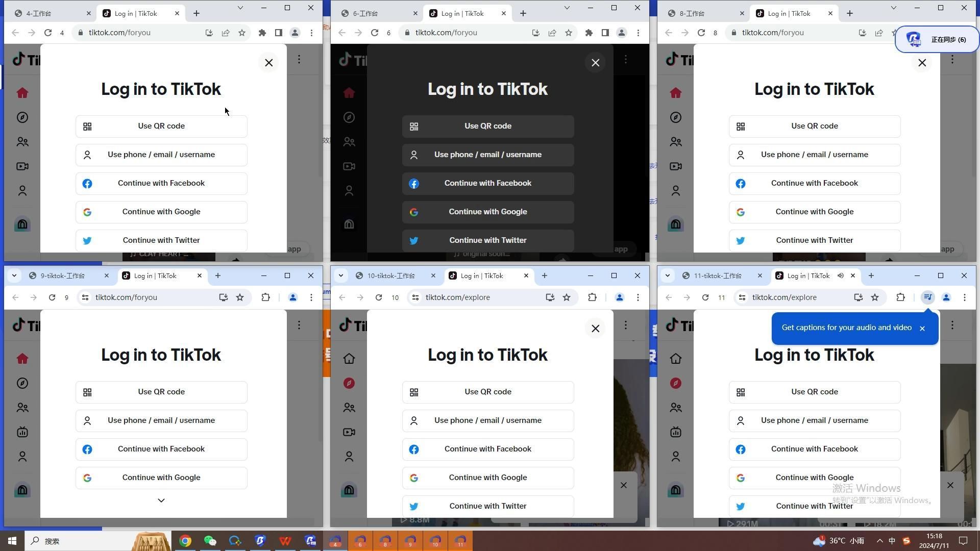Viewport: 980px width, 551px height.
Task: Show hidden system tray icons chevron
Action: coord(879,541)
